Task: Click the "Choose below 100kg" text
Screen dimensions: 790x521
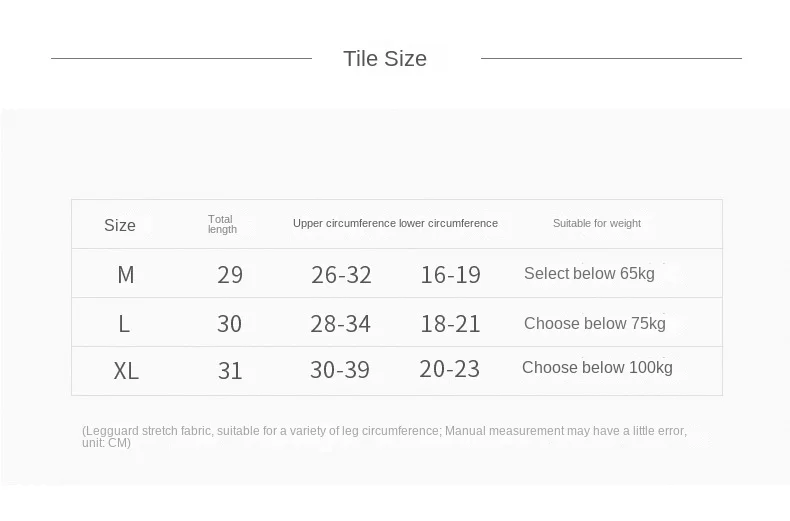Action: pos(597,367)
